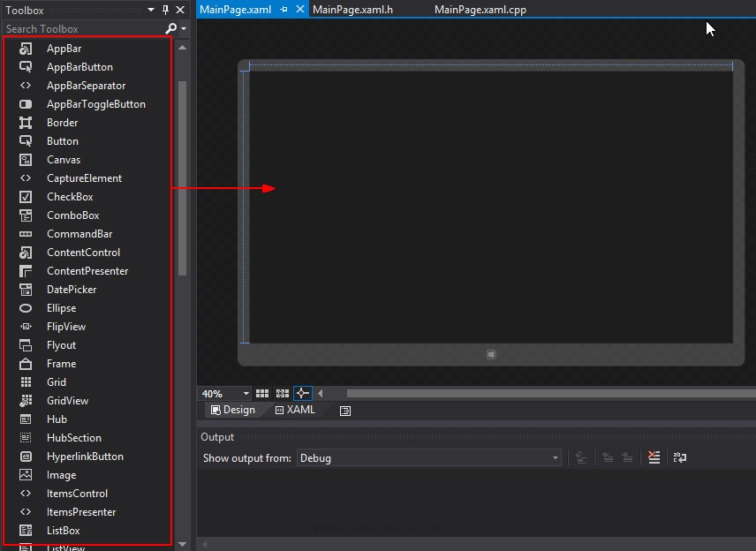Click the Clear All output icon

(x=654, y=457)
